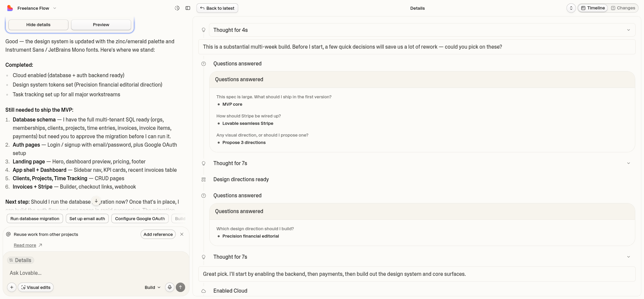Click the Details panel heading

click(x=417, y=8)
